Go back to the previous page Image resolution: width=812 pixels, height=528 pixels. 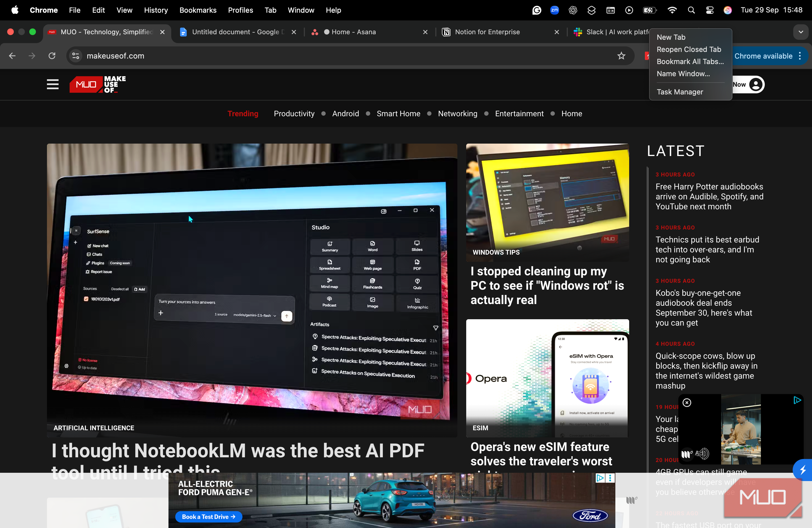[12, 56]
